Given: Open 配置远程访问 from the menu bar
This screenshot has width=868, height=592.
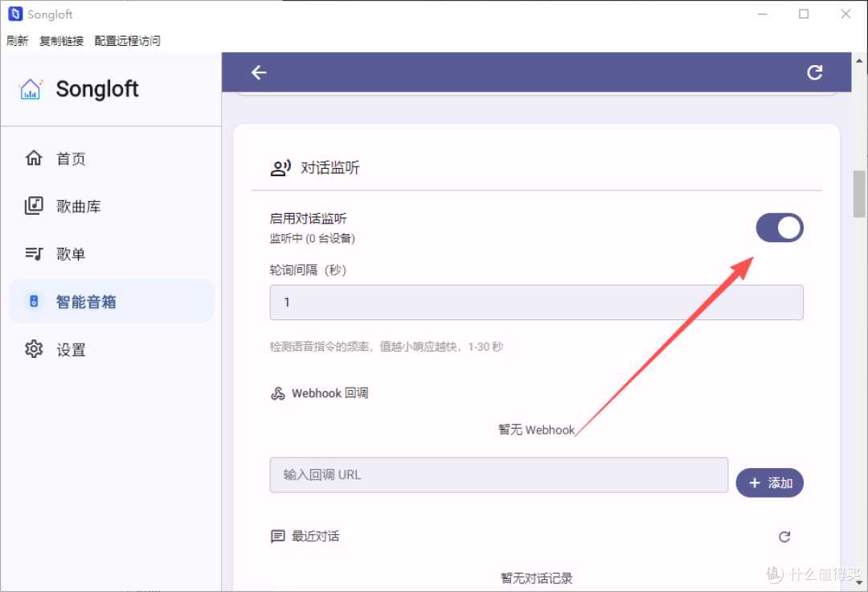Looking at the screenshot, I should pyautogui.click(x=127, y=40).
